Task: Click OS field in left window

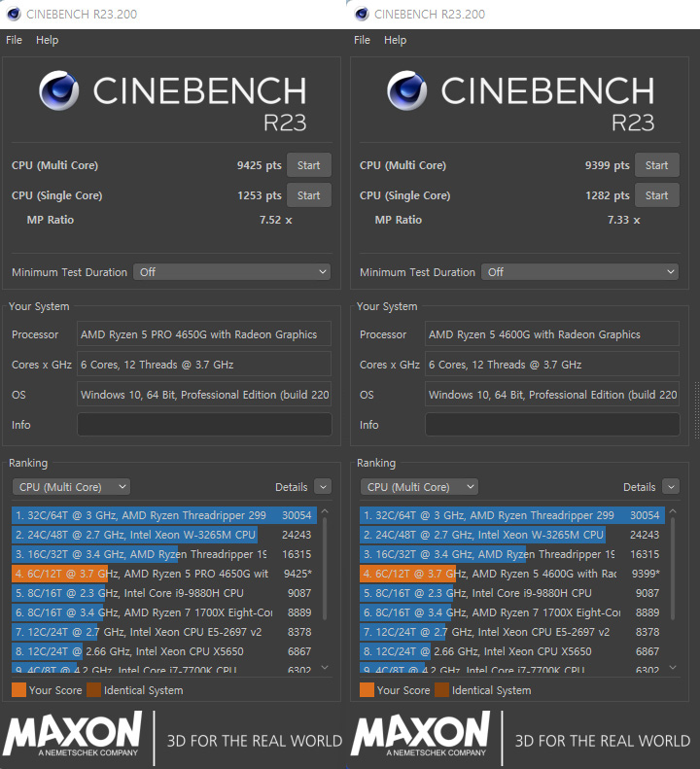Action: pos(204,395)
